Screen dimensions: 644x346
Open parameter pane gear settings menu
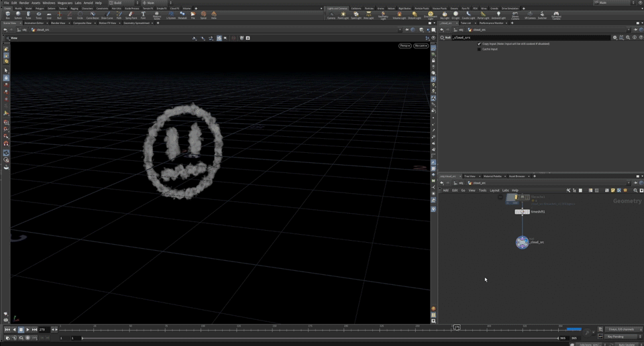click(x=615, y=38)
